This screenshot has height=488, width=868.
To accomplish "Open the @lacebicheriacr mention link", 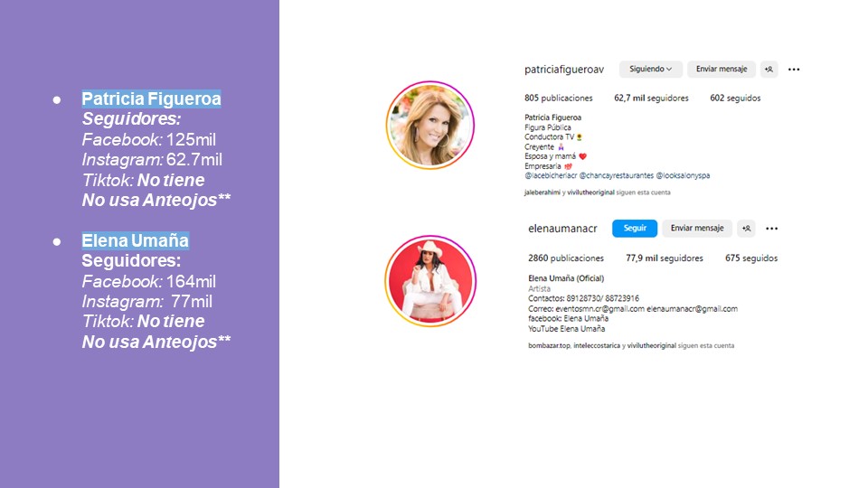I will click(550, 175).
